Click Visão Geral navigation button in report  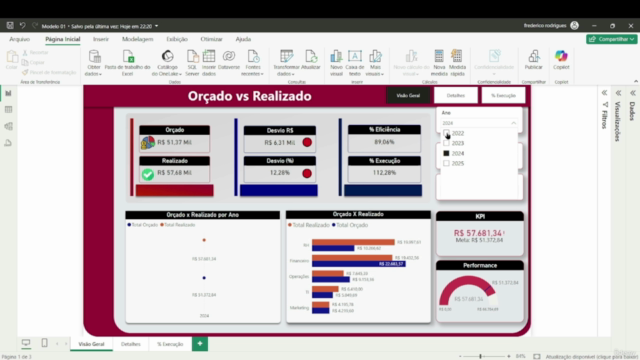pos(408,96)
